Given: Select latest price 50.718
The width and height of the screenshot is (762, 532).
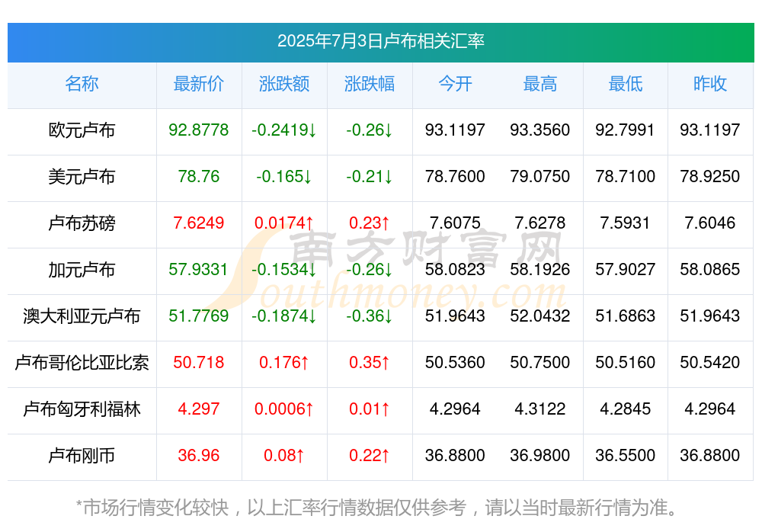Looking at the screenshot, I should 199,362.
